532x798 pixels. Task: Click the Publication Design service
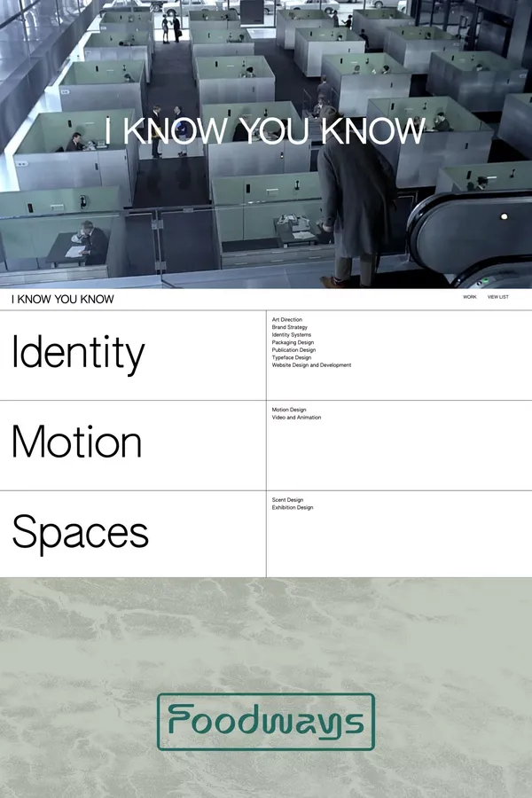click(x=293, y=350)
